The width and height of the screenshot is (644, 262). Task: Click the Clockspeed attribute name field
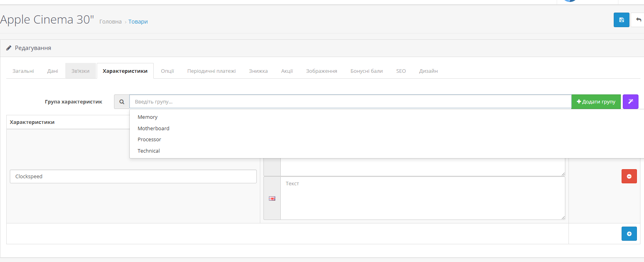click(133, 176)
